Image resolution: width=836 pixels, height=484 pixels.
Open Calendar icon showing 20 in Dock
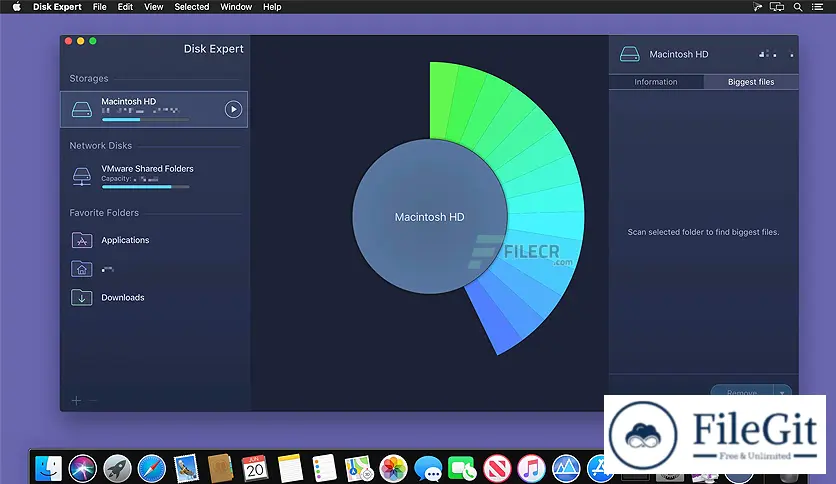click(x=255, y=469)
